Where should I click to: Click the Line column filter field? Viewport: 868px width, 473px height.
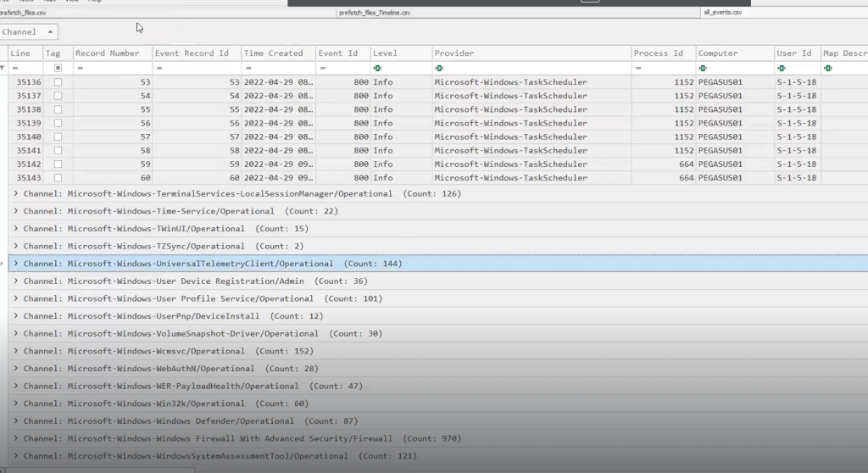coord(25,68)
